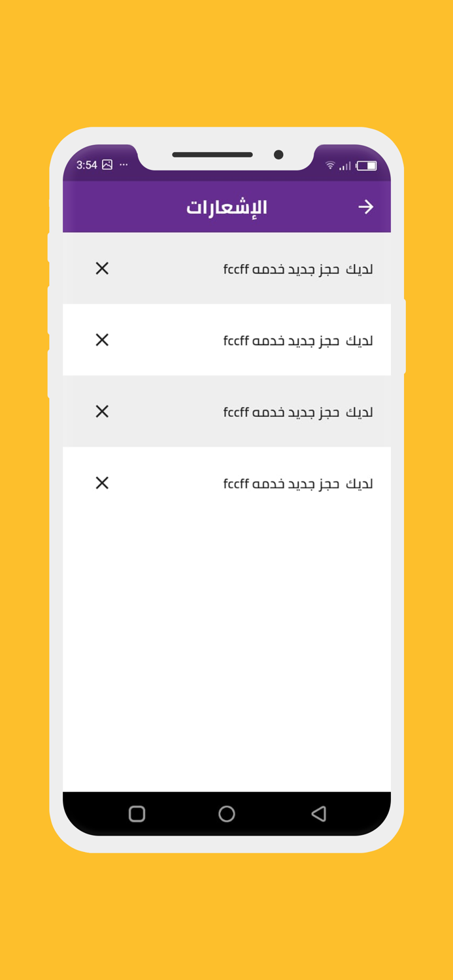
Task: Dismiss the second fccff booking notification
Action: tap(102, 340)
